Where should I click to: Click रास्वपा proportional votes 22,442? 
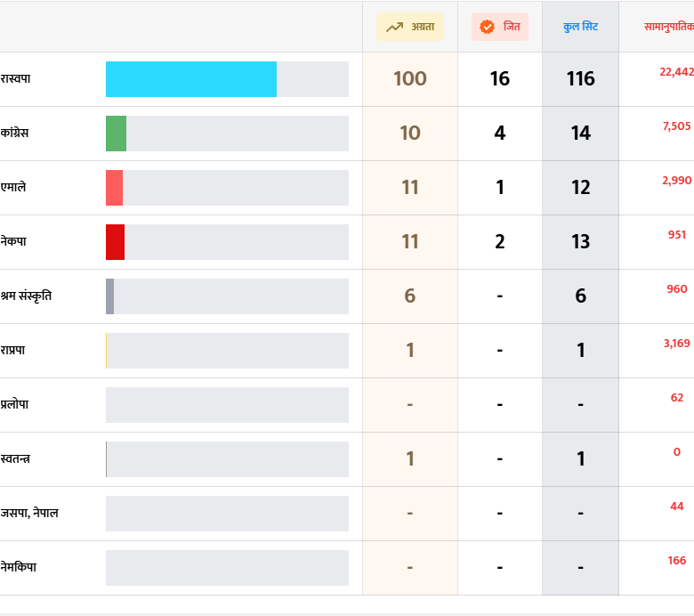pos(676,72)
